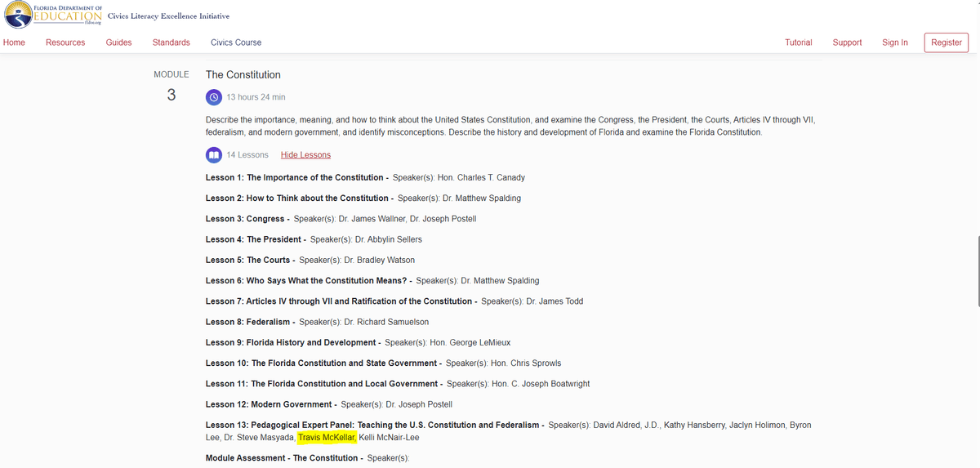Viewport: 980px width, 468px height.
Task: Select Lesson 3: Congress
Action: [245, 218]
